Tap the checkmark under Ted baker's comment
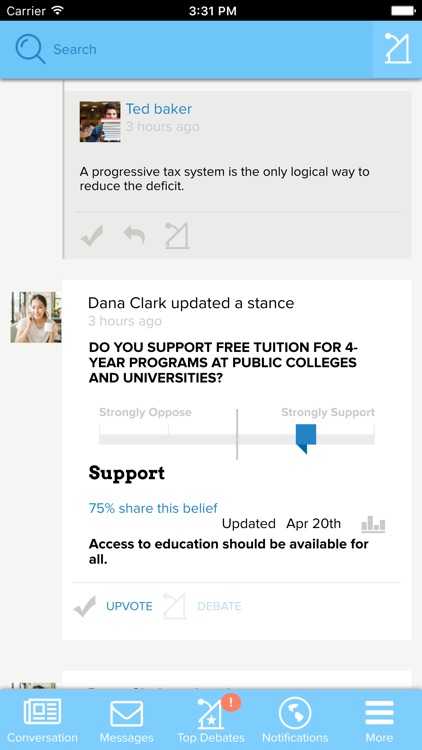This screenshot has width=422, height=750. point(92,236)
